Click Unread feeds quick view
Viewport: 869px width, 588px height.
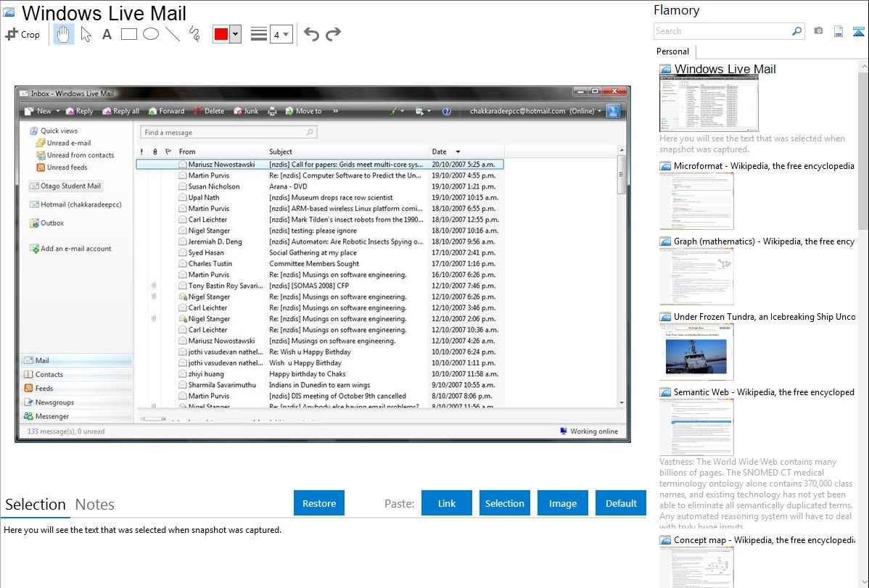(62, 167)
